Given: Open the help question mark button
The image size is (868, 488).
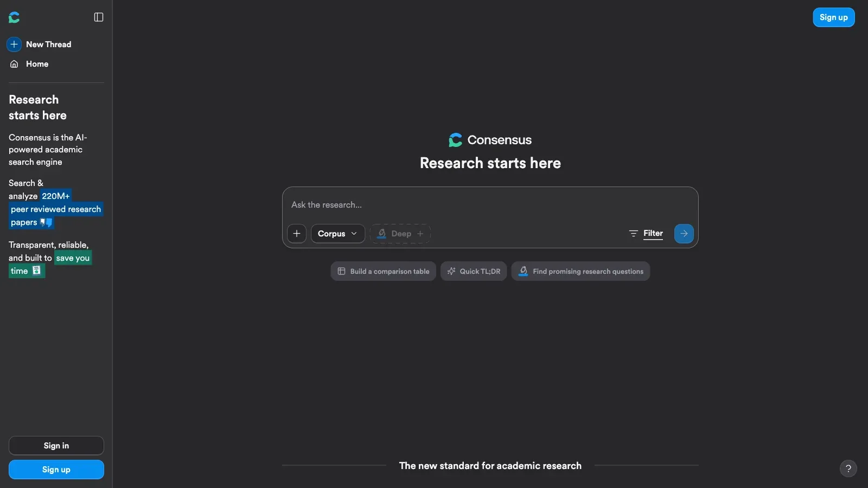Looking at the screenshot, I should [848, 468].
